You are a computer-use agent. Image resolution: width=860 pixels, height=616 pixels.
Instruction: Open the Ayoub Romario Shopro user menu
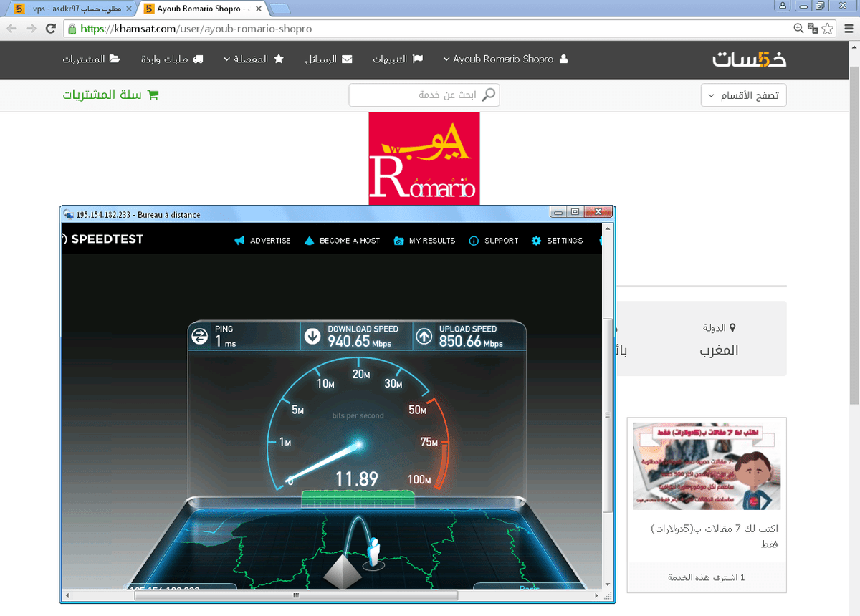pyautogui.click(x=505, y=59)
